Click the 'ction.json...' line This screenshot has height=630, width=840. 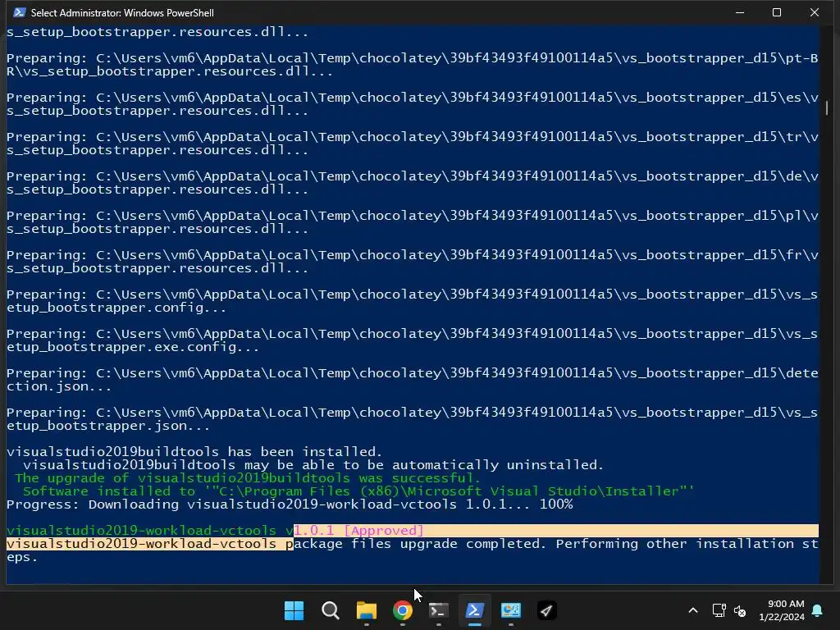pyautogui.click(x=59, y=386)
